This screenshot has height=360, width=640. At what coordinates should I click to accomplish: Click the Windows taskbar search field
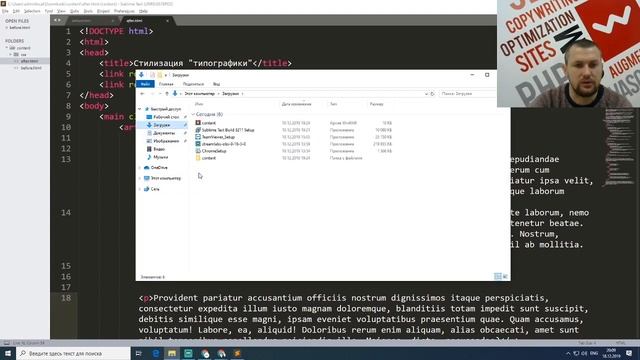(73, 353)
